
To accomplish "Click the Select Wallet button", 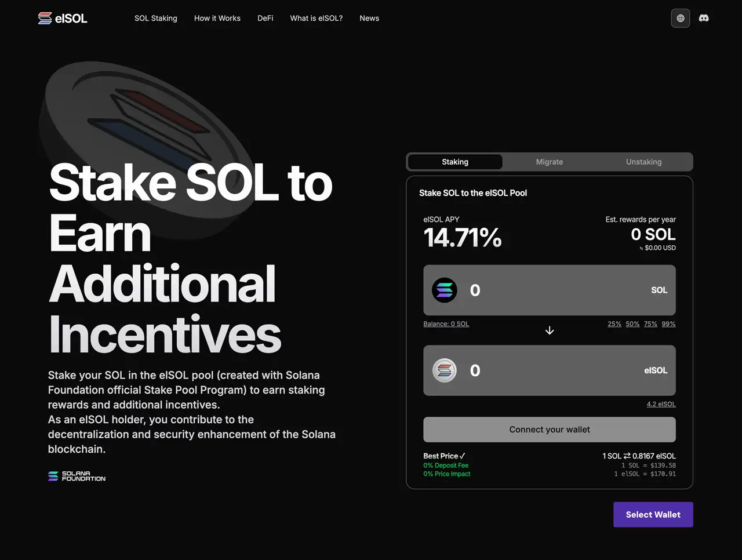I will pyautogui.click(x=653, y=515).
